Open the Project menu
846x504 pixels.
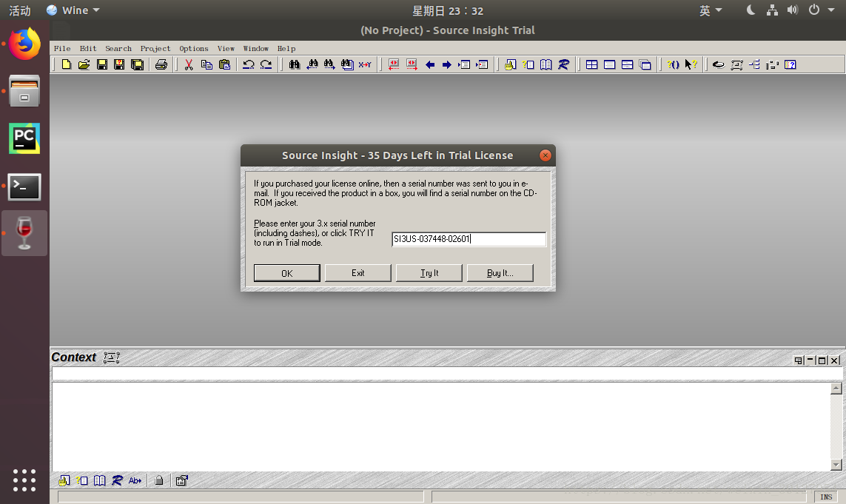coord(155,48)
